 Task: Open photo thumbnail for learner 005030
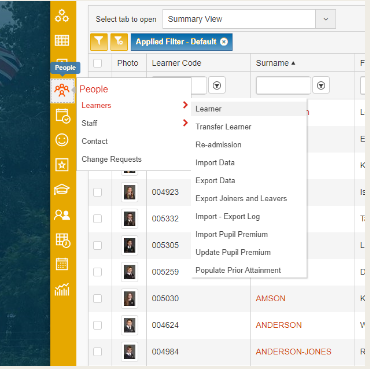[x=129, y=299]
